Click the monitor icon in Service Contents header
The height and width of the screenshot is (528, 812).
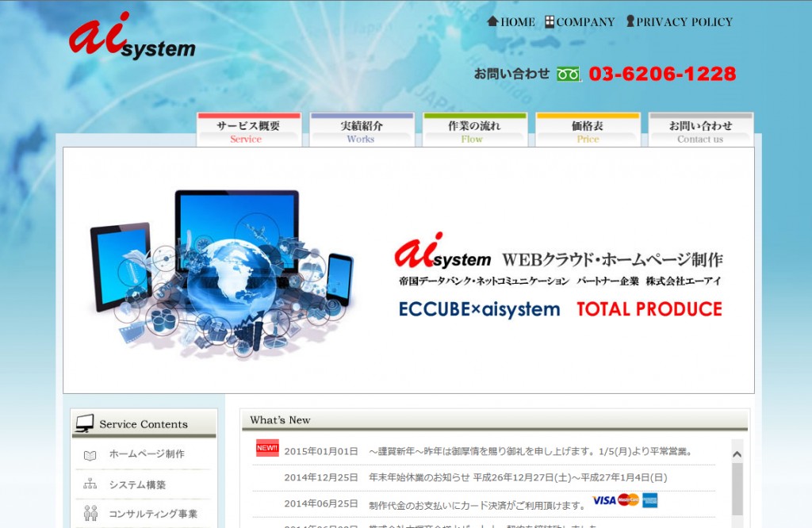84,423
